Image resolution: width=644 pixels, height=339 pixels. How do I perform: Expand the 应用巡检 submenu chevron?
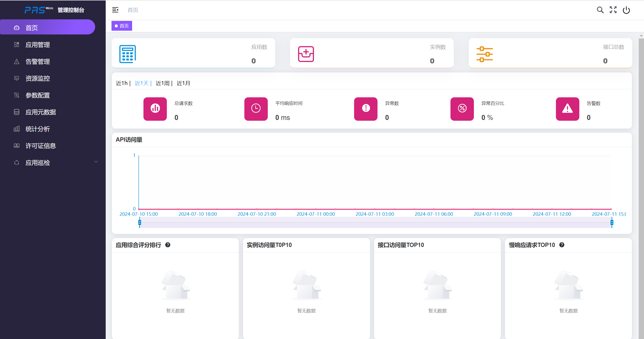pyautogui.click(x=96, y=162)
